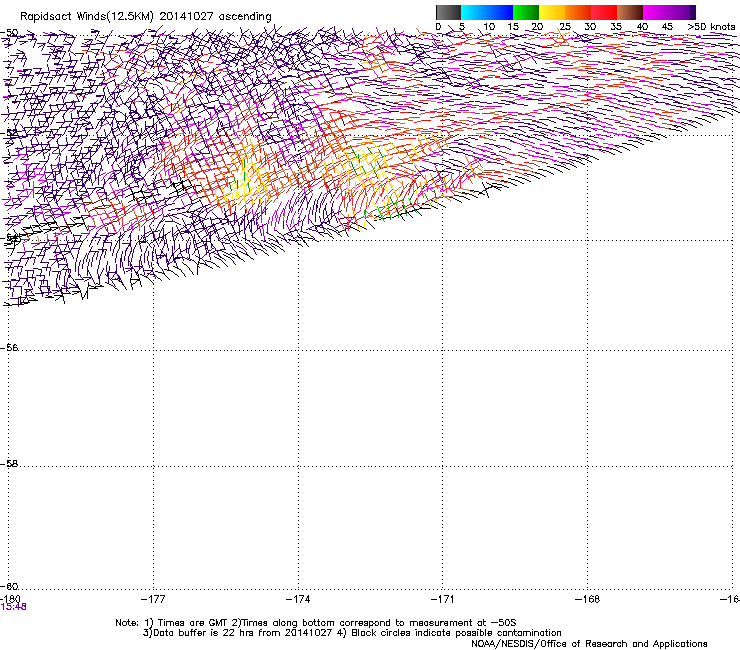Click the latitude label '-58'
This screenshot has height=650, width=740.
[x=9, y=464]
